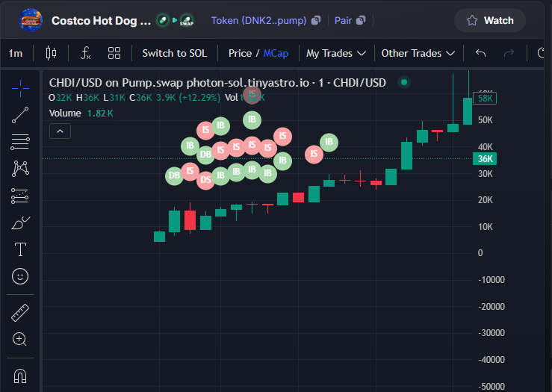Expand the My Trades dropdown
The width and height of the screenshot is (552, 392).
tap(336, 53)
